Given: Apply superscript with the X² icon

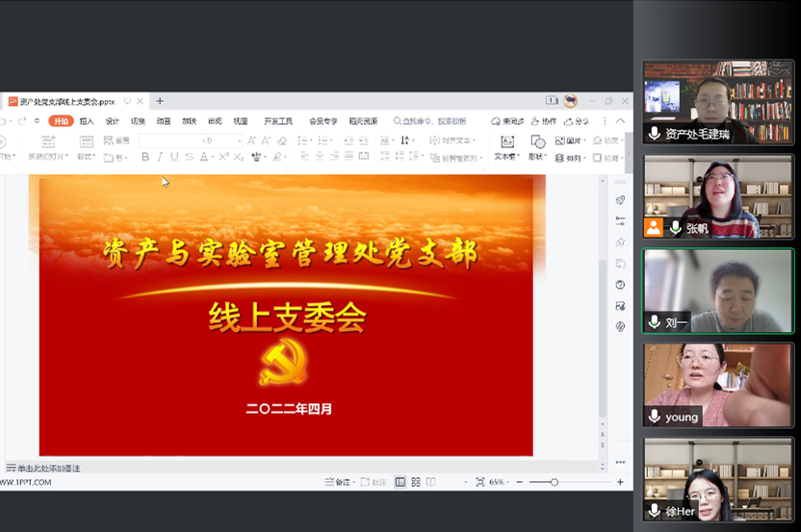Looking at the screenshot, I should [222, 157].
